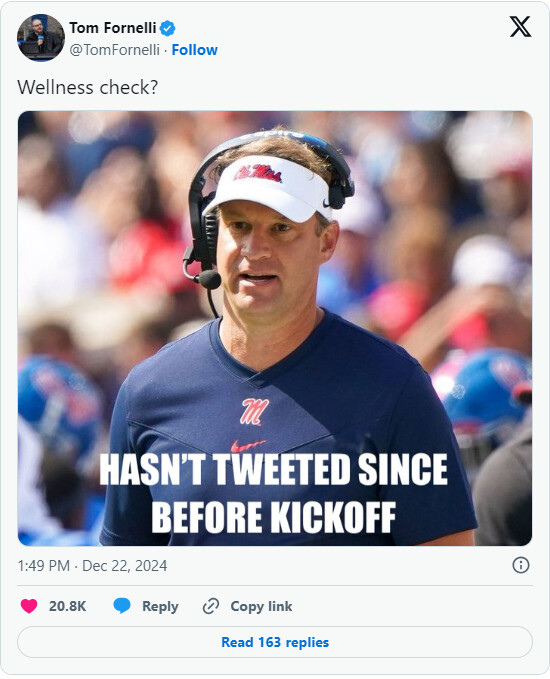Click the 'HASN'T TWEETED SINCE' caption text
The height and width of the screenshot is (679, 550).
(x=273, y=470)
